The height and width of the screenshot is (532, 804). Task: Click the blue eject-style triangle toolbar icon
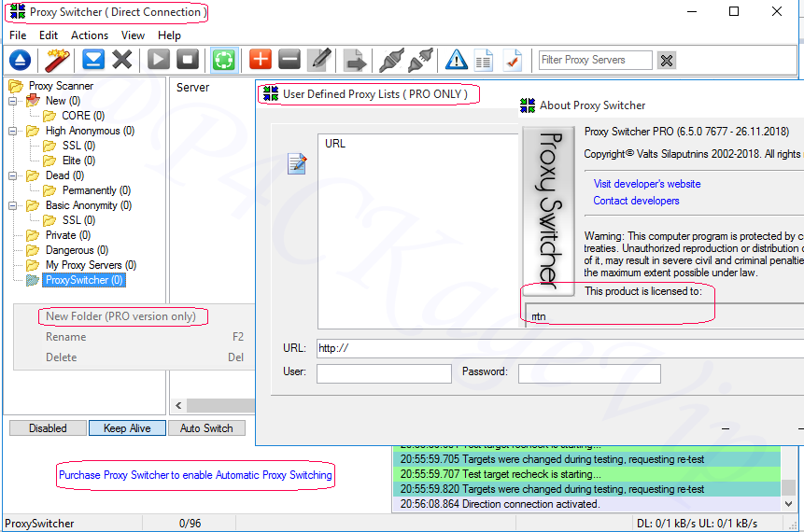[20, 60]
